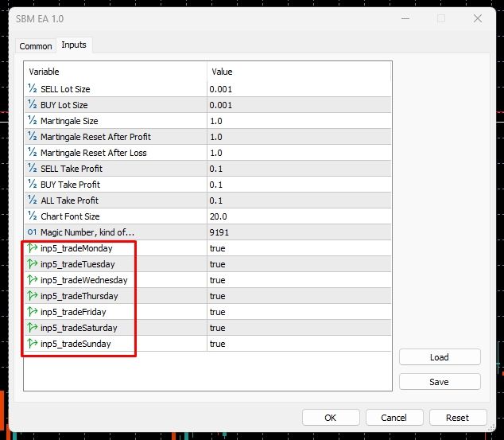Click the double-type icon beside SELL Lot Size
This screenshot has width=504, height=440.
[32, 89]
